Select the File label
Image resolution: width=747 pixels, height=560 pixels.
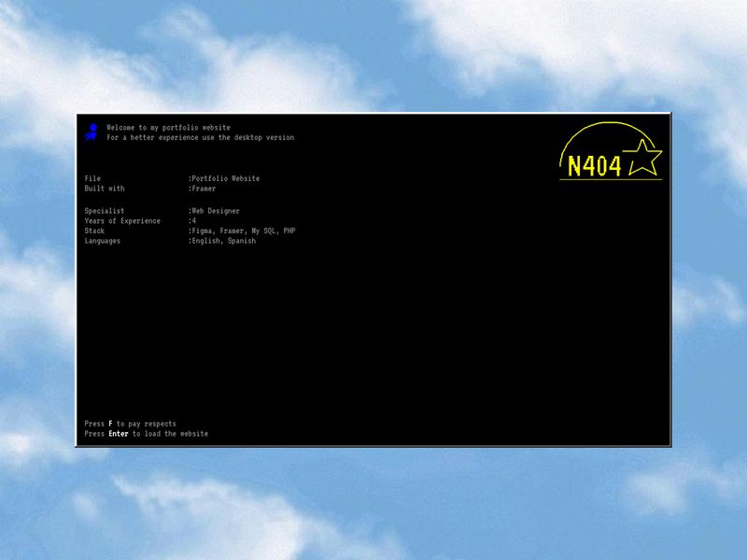tap(92, 178)
